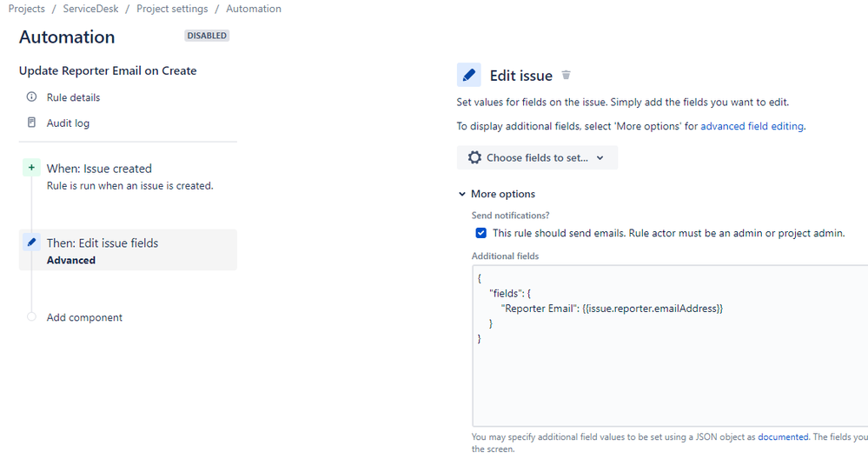Screen dimensions: 868x459
Task: Open the documented link below the JSON box
Action: [x=783, y=437]
